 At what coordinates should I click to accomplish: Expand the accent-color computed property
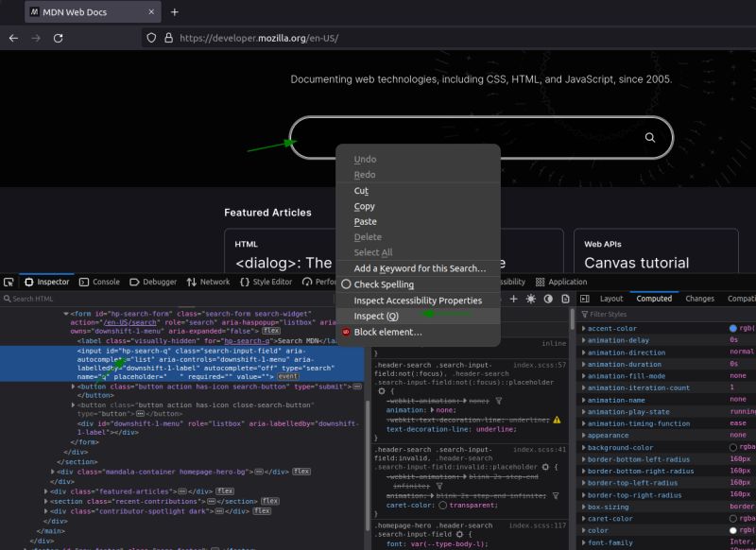(x=583, y=328)
